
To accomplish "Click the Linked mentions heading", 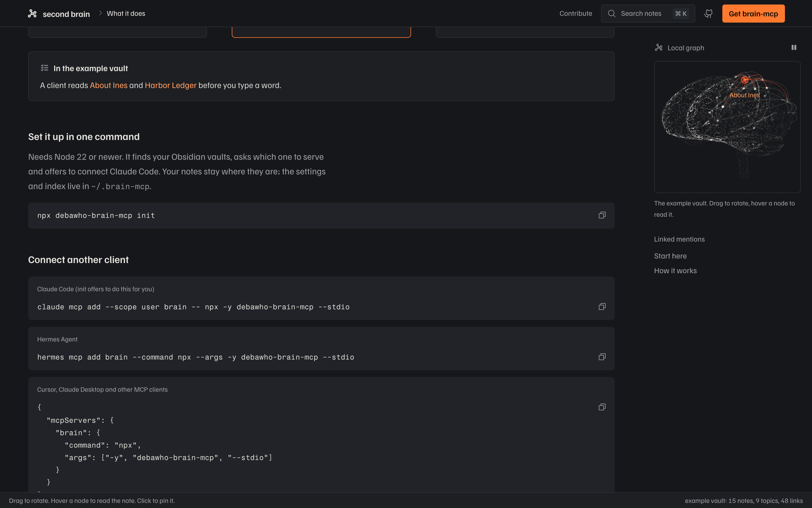I will click(679, 239).
